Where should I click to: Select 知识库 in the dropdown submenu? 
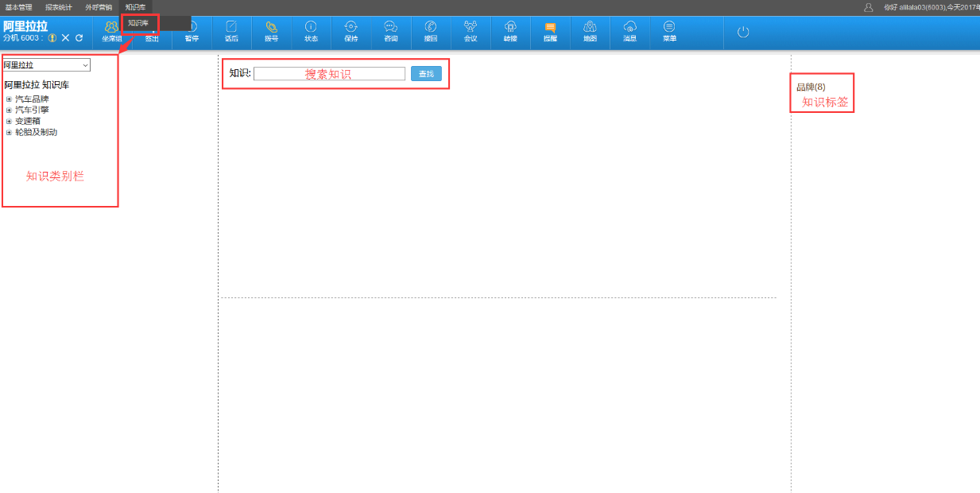[x=139, y=23]
